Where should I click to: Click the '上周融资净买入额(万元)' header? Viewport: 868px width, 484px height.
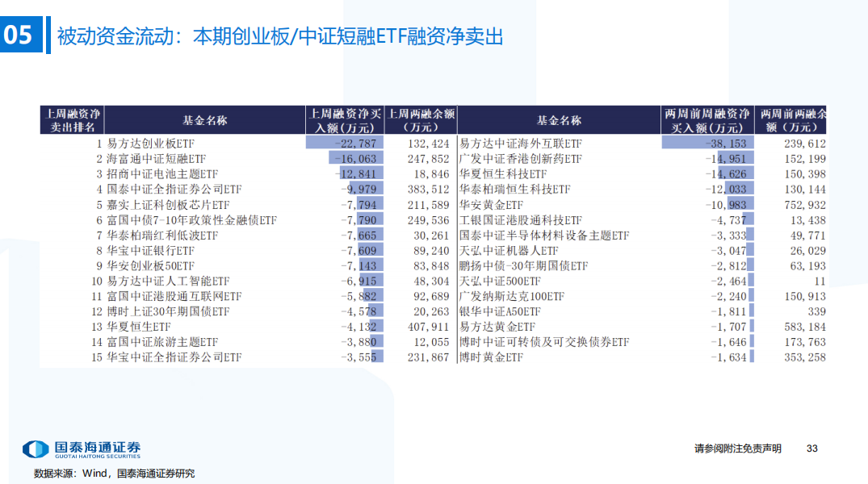(344, 120)
